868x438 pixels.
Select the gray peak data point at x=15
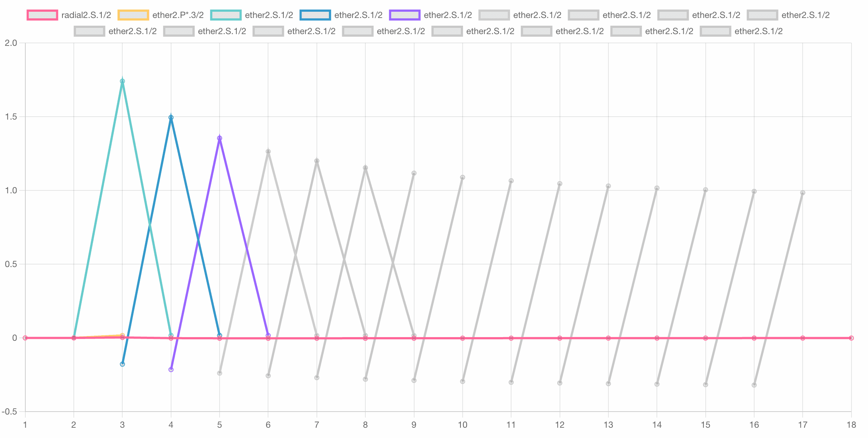(x=705, y=190)
